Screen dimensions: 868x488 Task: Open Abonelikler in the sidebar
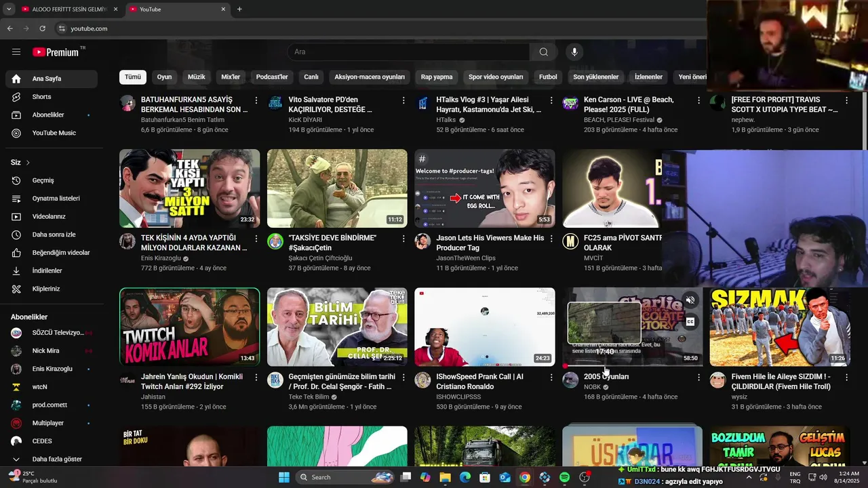[x=52, y=115]
